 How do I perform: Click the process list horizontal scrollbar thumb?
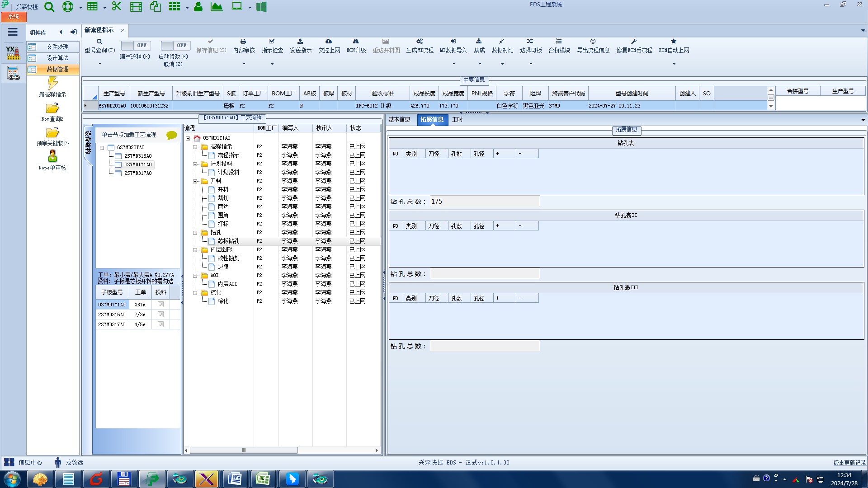point(244,450)
